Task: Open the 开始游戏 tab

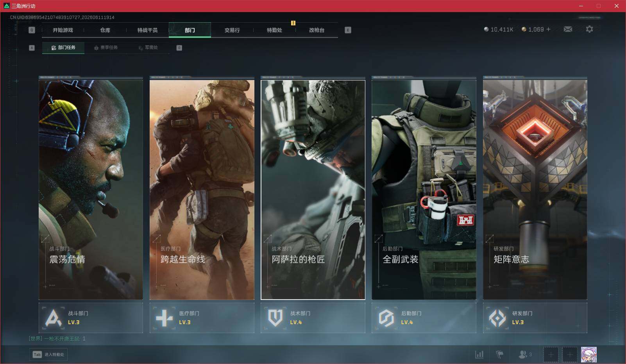Action: point(63,30)
